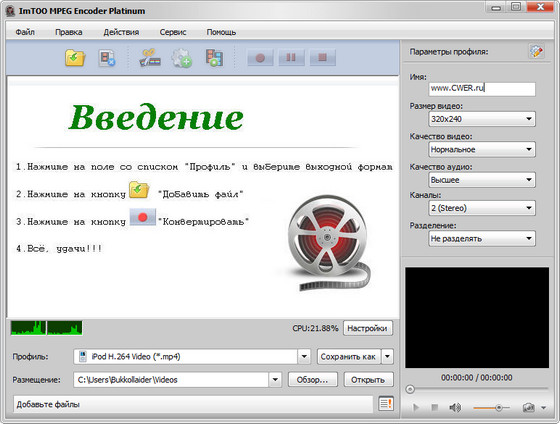The image size is (560, 424).
Task: Click the red record convert toolbar button
Action: (x=260, y=58)
